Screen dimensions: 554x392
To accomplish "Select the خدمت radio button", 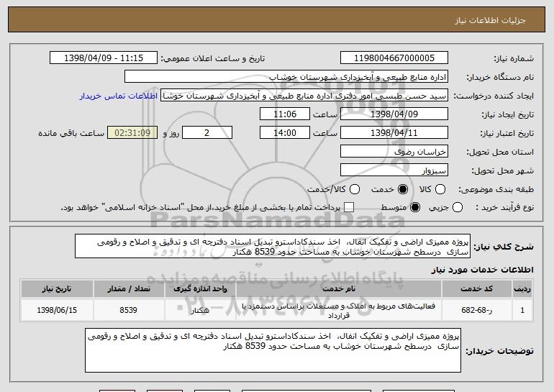I will click(403, 189).
